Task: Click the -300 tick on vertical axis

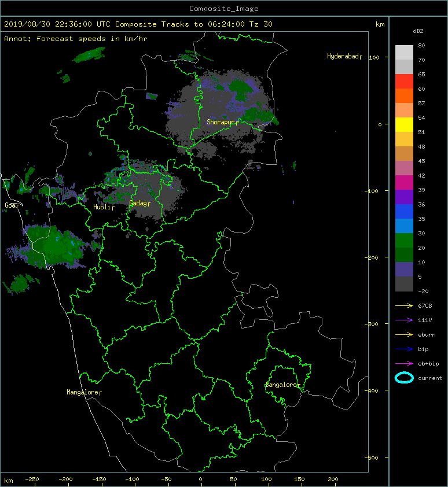Action: pos(371,324)
